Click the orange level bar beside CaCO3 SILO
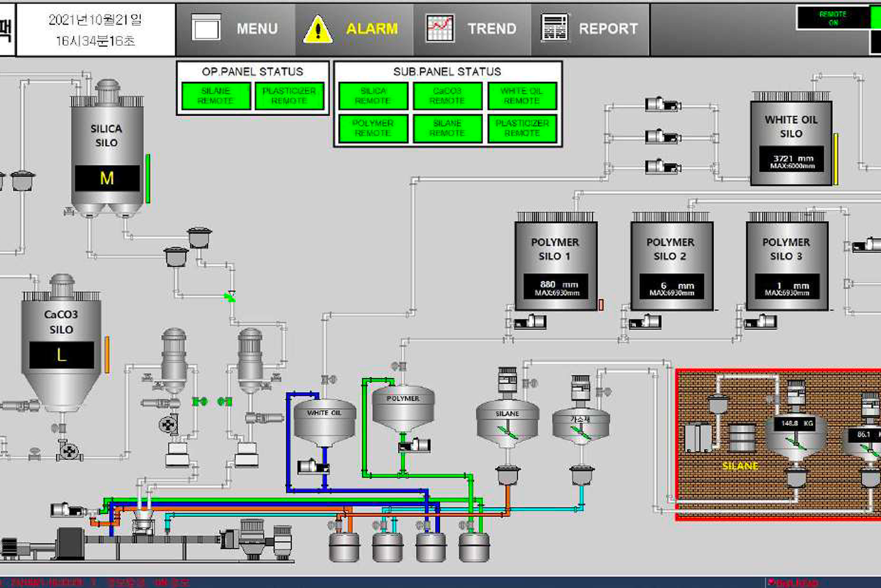Viewport: 881px width, 588px height. (x=107, y=355)
